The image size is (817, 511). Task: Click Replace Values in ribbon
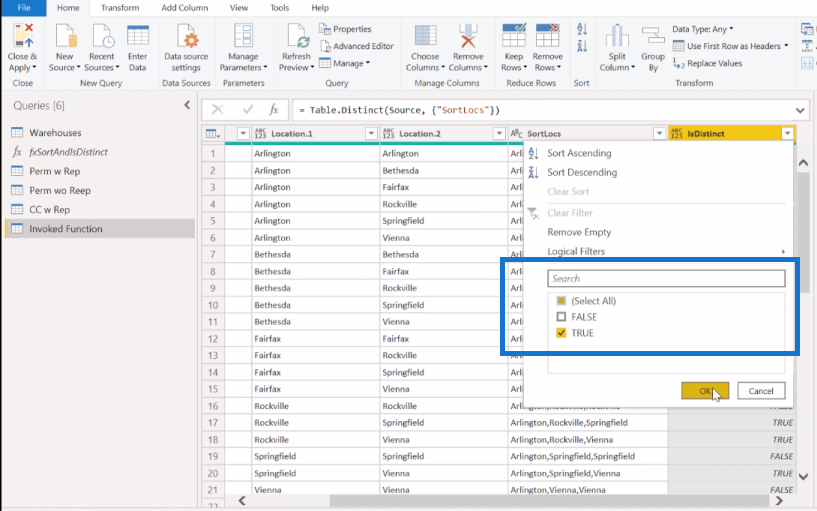coord(707,63)
